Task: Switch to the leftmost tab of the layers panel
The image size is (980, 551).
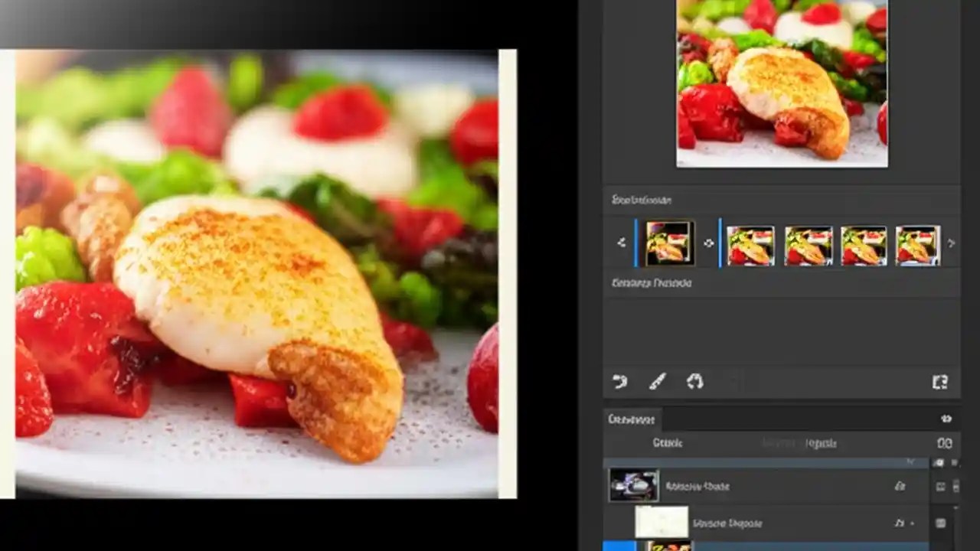Action: (x=631, y=419)
